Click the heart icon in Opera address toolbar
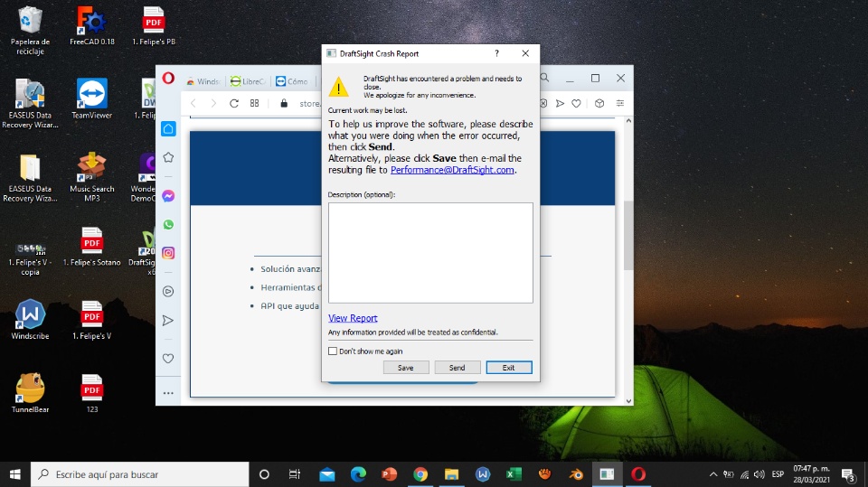The height and width of the screenshot is (487, 868). pos(576,104)
